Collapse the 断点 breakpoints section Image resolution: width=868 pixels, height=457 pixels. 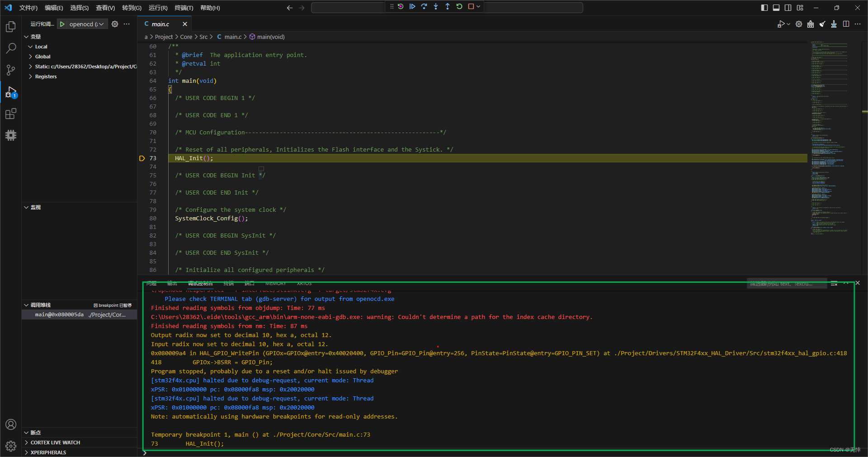(x=26, y=433)
